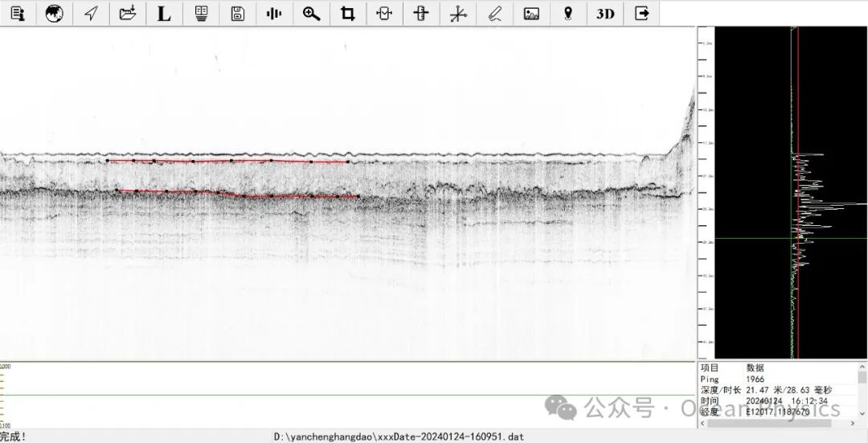This screenshot has width=868, height=443.
Task: Switch to 3D view
Action: [605, 14]
